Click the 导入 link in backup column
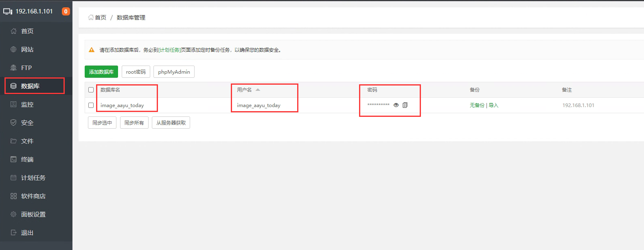Screen dimensions: 644x250 point(493,105)
